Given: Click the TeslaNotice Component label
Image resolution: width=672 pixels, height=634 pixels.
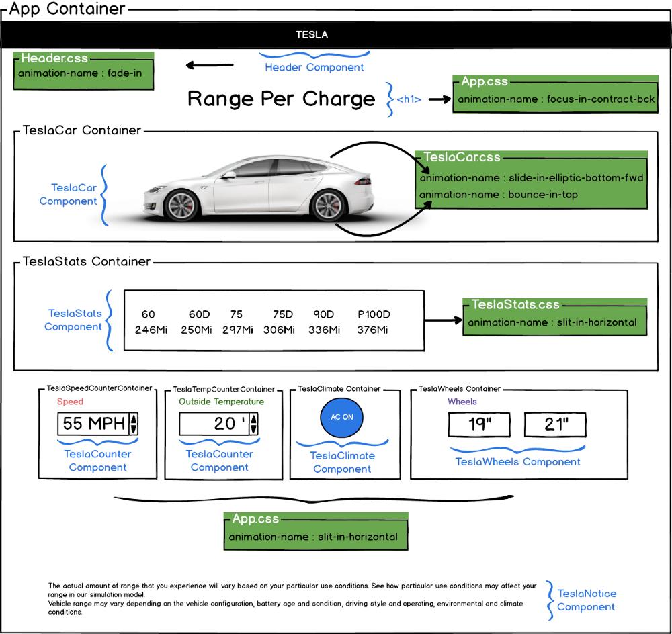Looking at the screenshot, I should (586, 600).
